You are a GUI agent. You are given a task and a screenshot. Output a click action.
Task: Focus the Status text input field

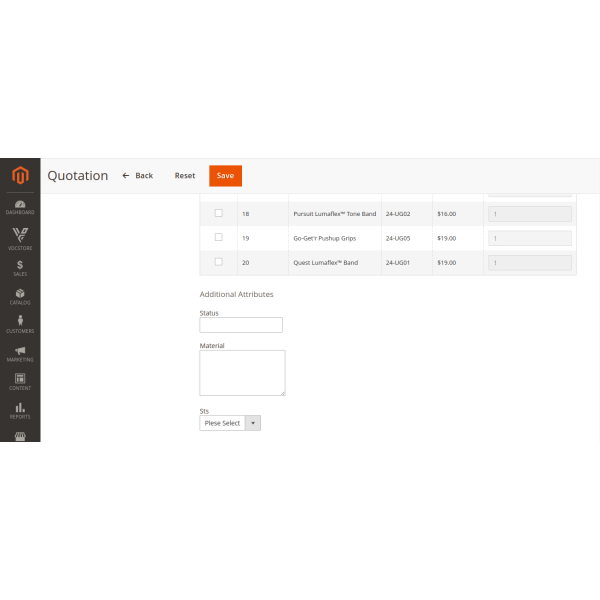click(x=241, y=325)
